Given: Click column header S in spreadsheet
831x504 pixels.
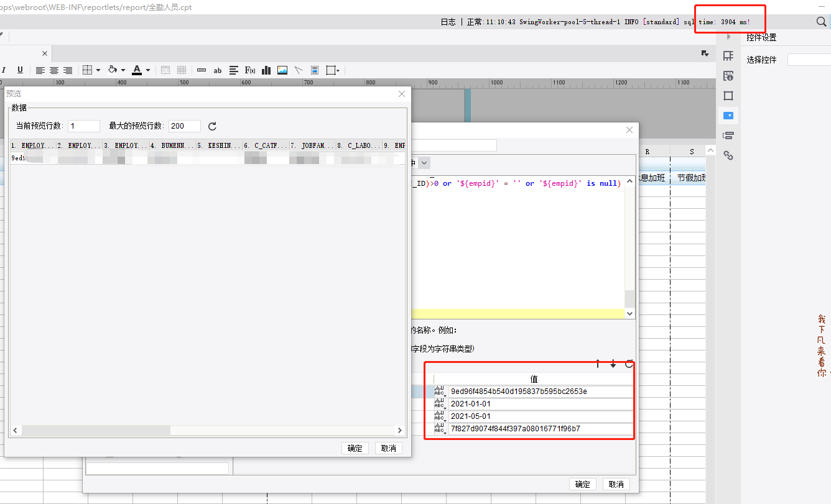Looking at the screenshot, I should click(692, 152).
